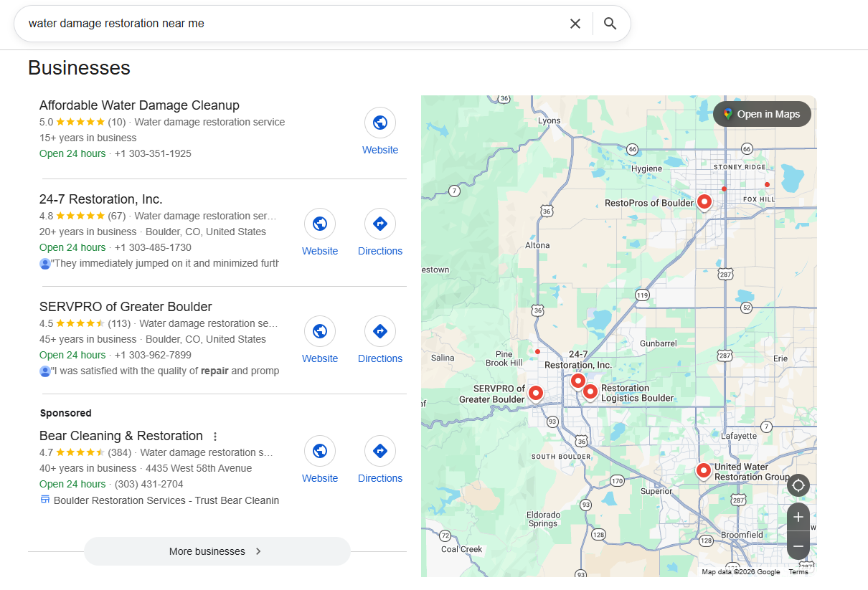Screen dimensions: 868x590
Task: Click the Directions label for 24-7 Restoration
Action: coord(380,251)
